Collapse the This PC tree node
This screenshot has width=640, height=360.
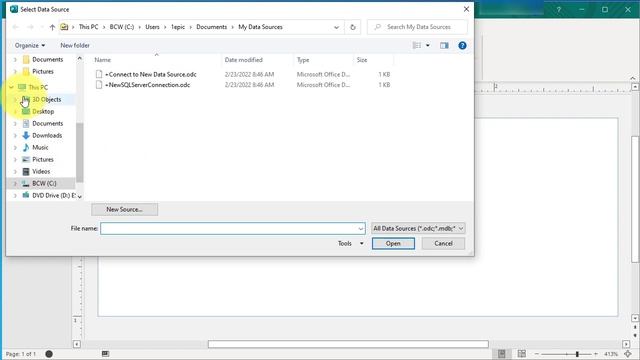[x=11, y=87]
